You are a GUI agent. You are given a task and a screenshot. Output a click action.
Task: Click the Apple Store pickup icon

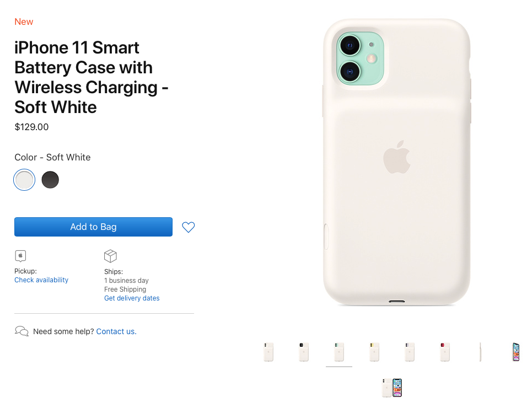20,255
